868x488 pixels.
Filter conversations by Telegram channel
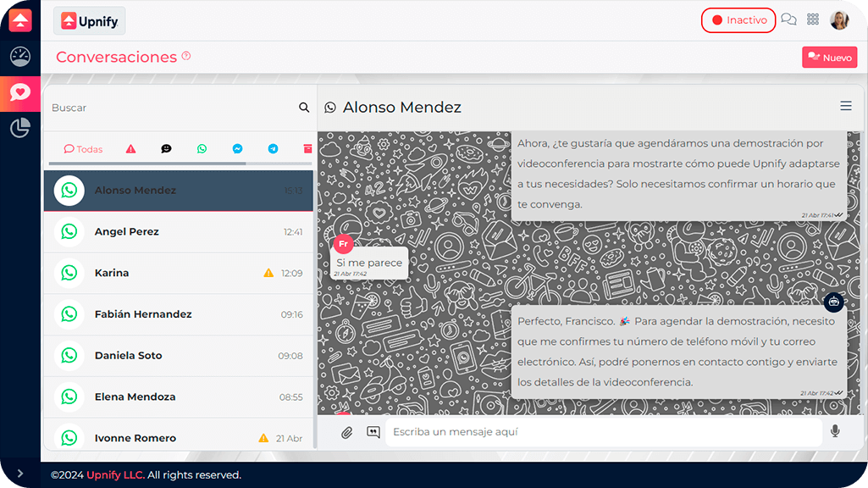tap(273, 149)
